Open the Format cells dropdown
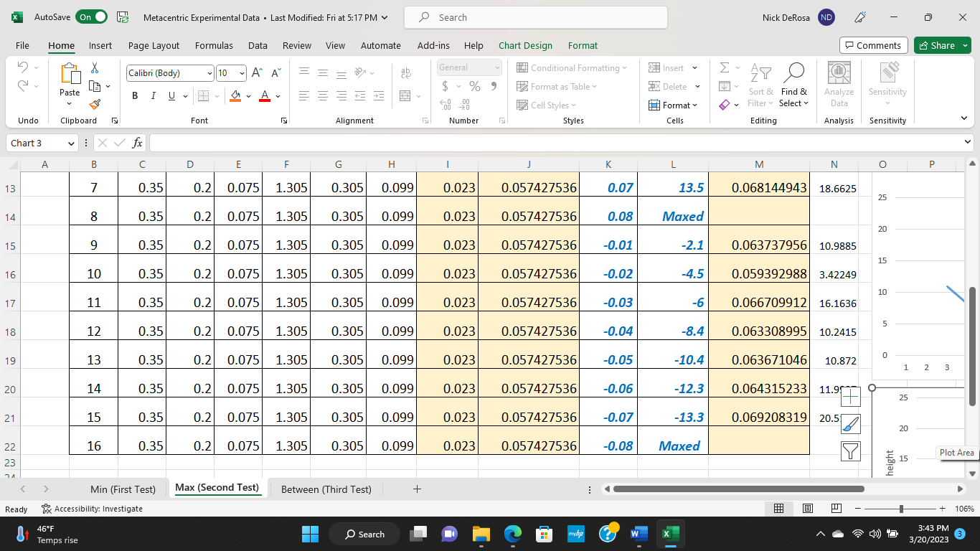Image resolution: width=980 pixels, height=551 pixels. (x=673, y=105)
